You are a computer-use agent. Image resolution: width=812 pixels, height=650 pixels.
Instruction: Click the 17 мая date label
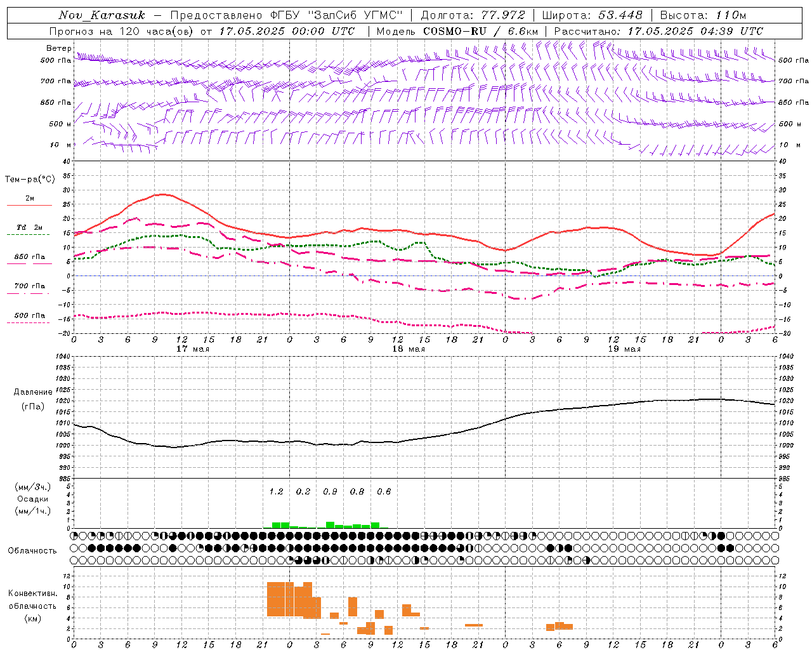[x=192, y=349]
